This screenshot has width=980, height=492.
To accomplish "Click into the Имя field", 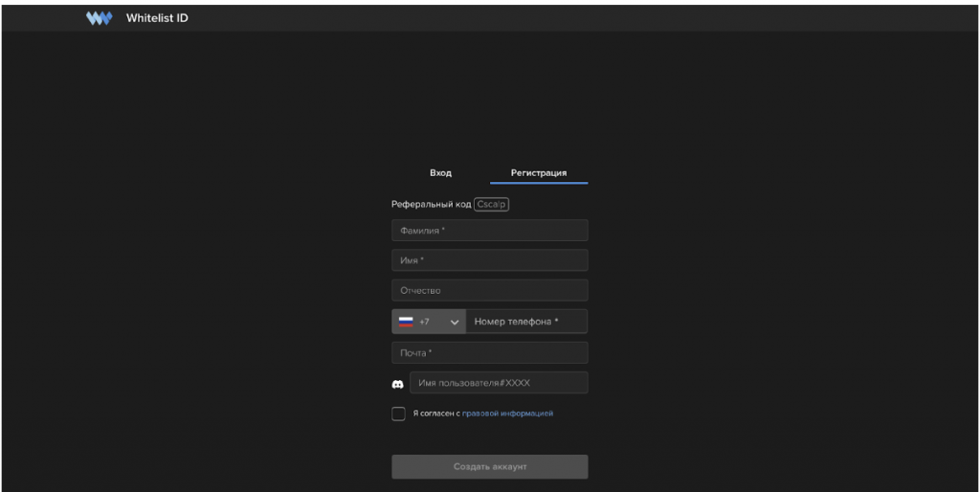I will click(x=489, y=260).
